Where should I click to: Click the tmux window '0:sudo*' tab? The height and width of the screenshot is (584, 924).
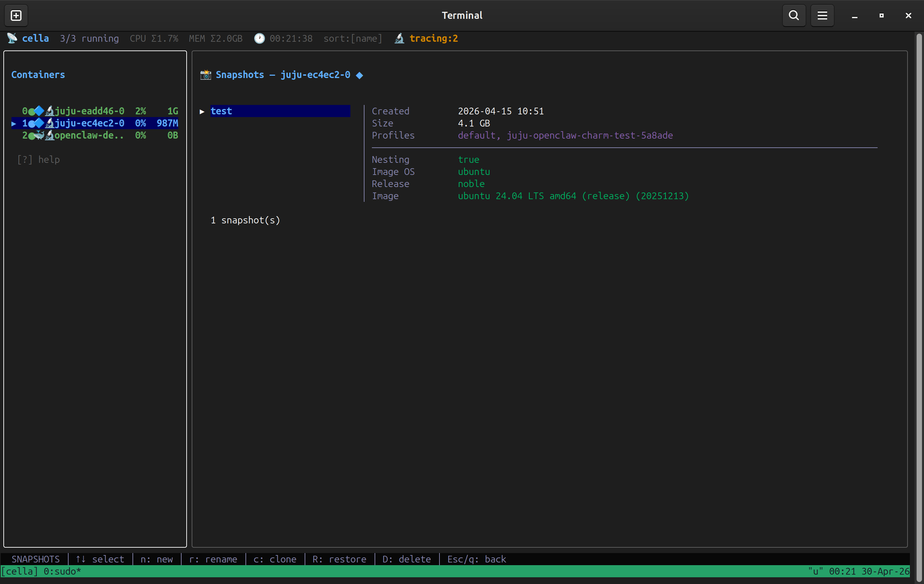click(x=62, y=571)
